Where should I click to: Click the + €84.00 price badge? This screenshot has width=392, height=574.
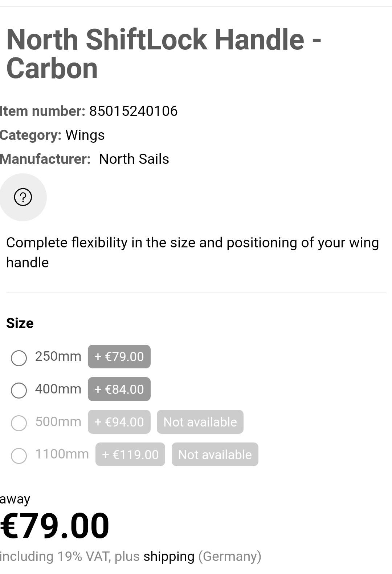[x=119, y=389]
